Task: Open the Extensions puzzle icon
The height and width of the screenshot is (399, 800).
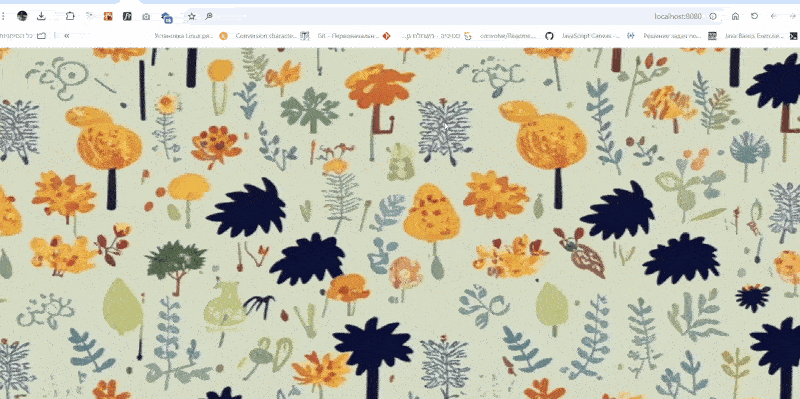Action: (x=70, y=16)
